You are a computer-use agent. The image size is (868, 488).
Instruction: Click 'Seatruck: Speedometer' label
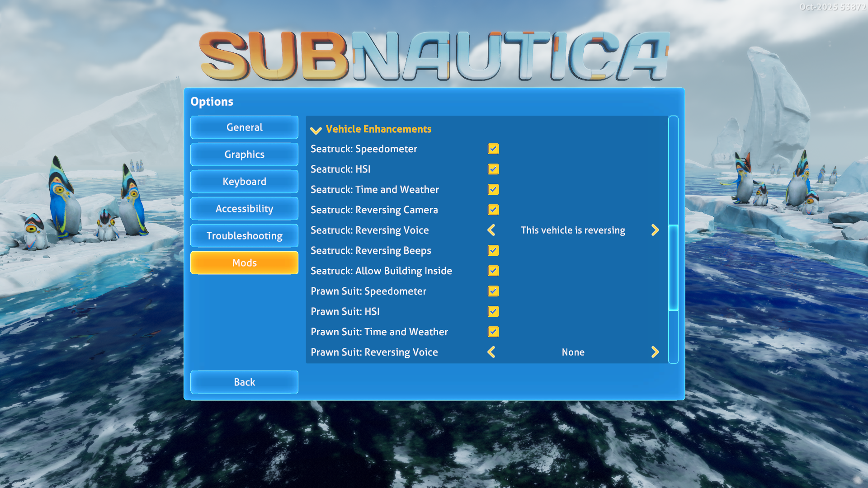(363, 149)
